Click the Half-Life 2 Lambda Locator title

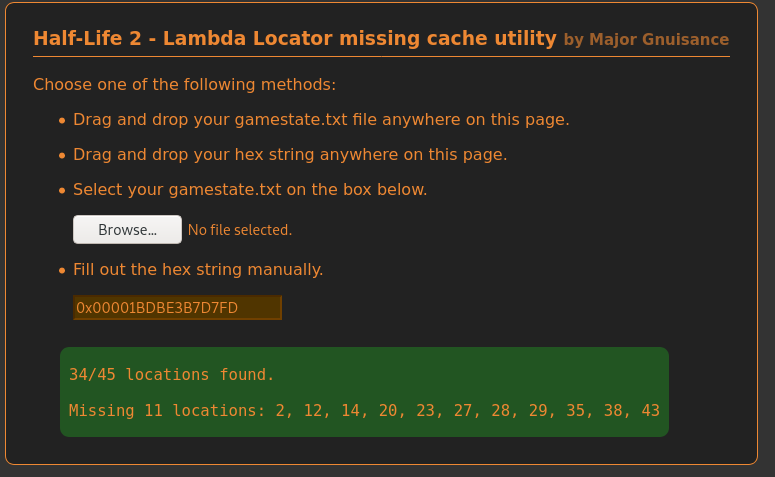(x=294, y=39)
